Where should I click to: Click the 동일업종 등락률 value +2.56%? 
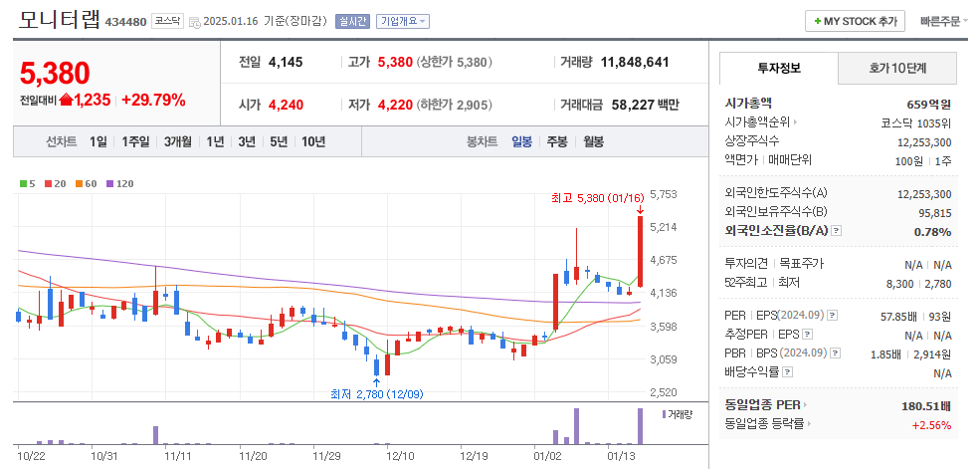(932, 425)
